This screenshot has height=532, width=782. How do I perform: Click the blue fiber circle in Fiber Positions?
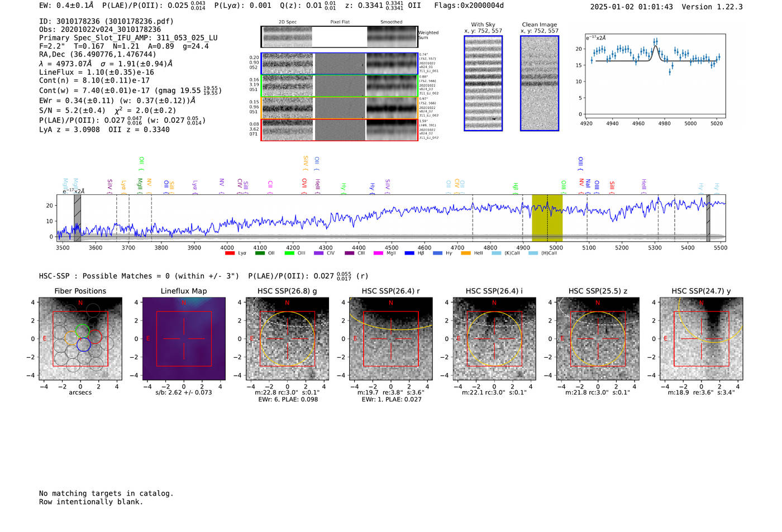(84, 344)
